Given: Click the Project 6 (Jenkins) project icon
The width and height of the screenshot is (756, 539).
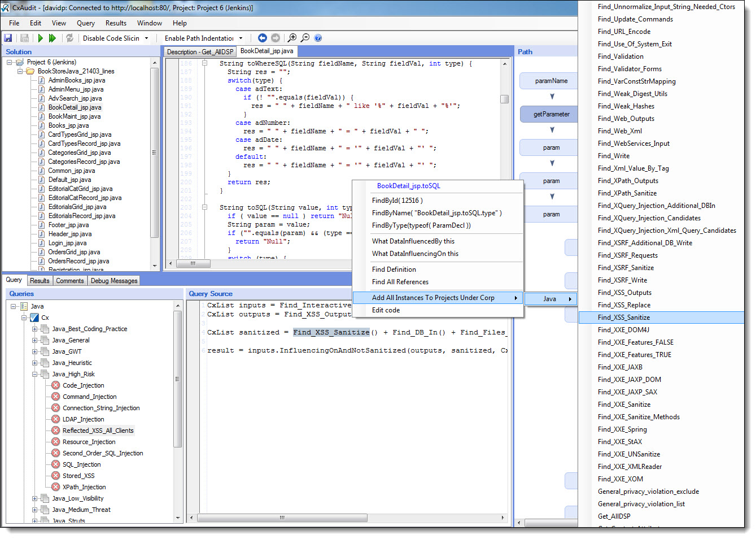Looking at the screenshot, I should (20, 62).
